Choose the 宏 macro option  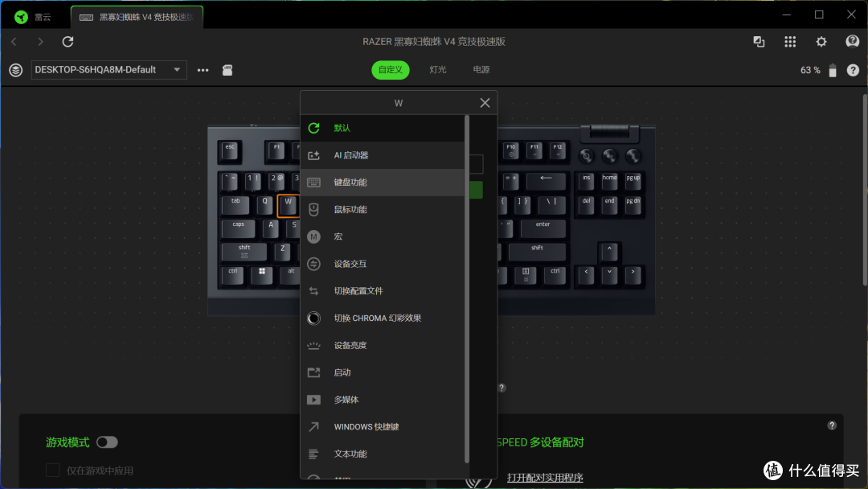click(383, 236)
